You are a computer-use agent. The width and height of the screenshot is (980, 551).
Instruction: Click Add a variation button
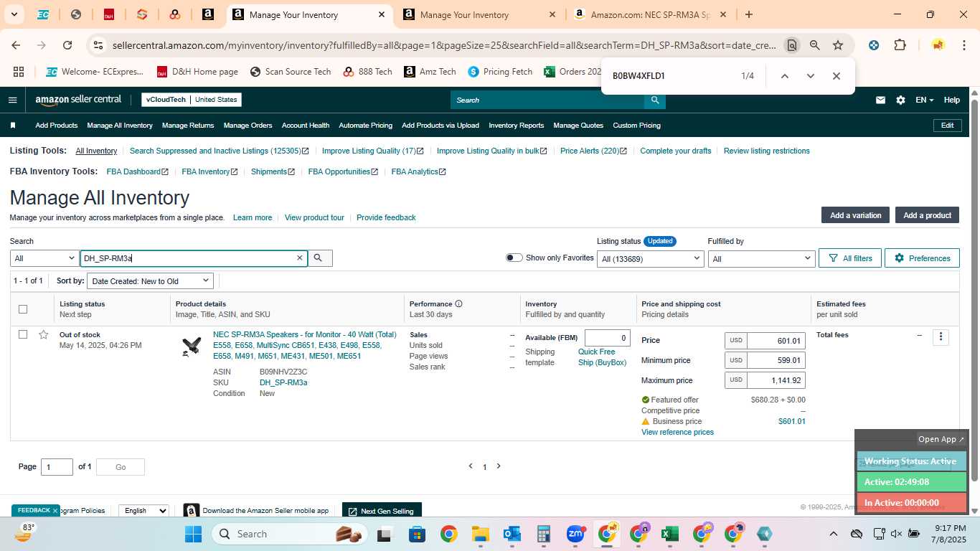[855, 215]
